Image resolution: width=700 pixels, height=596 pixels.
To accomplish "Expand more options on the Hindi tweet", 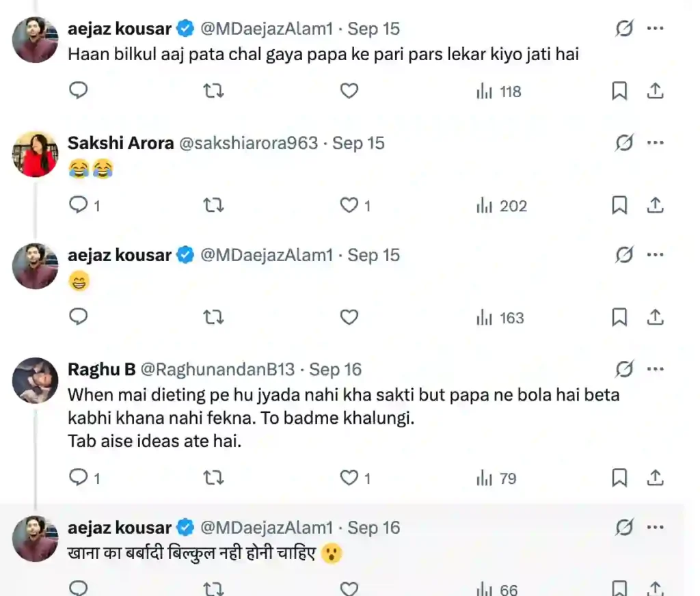I will (655, 528).
